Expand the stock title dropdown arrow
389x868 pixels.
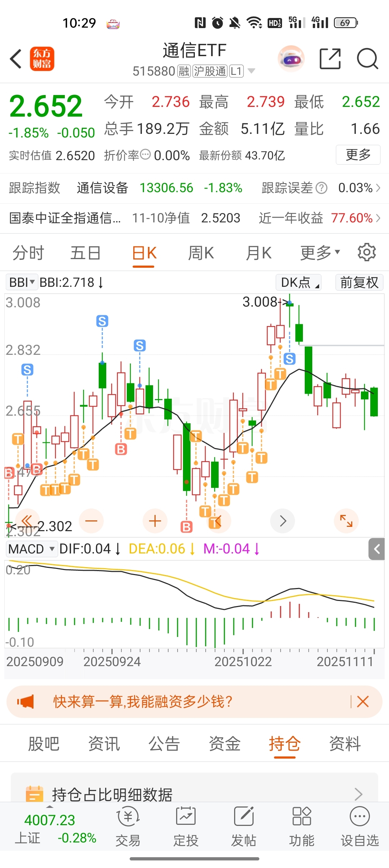(251, 71)
